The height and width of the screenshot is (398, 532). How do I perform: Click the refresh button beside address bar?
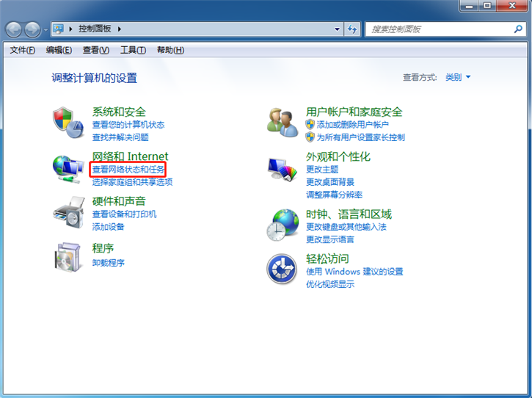pyautogui.click(x=352, y=29)
